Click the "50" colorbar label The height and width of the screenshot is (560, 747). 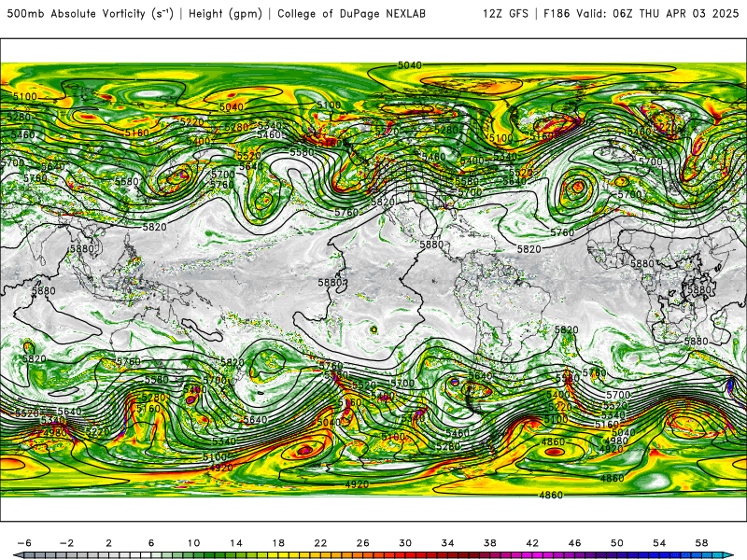pyautogui.click(x=617, y=543)
